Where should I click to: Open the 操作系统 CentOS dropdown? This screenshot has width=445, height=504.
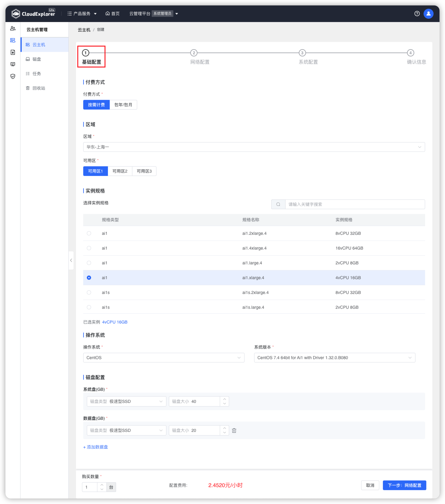point(164,358)
